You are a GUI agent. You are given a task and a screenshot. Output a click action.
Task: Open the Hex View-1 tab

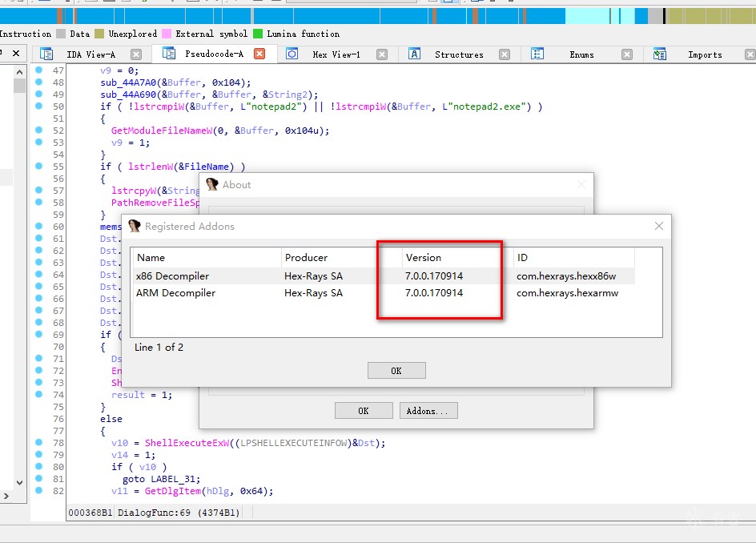tap(336, 54)
